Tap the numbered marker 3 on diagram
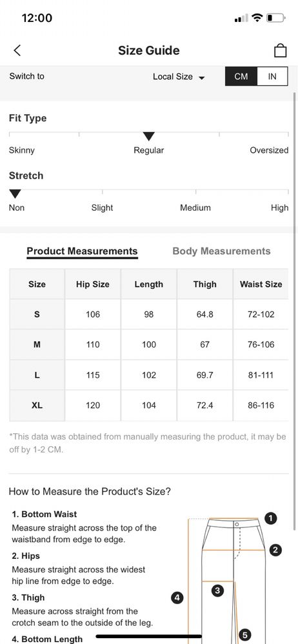 pyautogui.click(x=217, y=590)
